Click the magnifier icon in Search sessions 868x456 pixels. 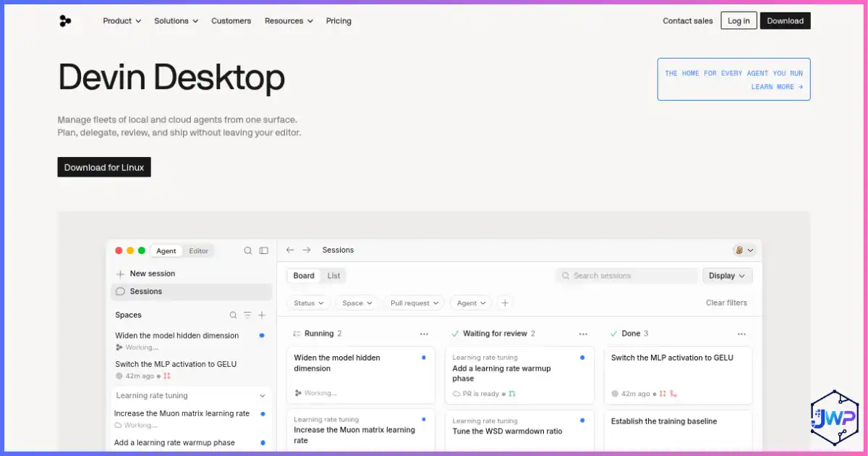pos(566,276)
